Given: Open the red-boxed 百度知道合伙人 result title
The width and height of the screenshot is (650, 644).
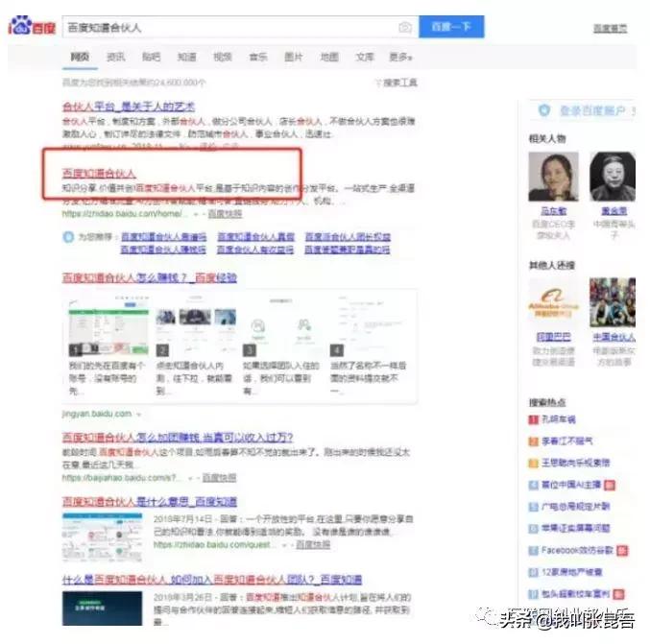Looking at the screenshot, I should 99,173.
